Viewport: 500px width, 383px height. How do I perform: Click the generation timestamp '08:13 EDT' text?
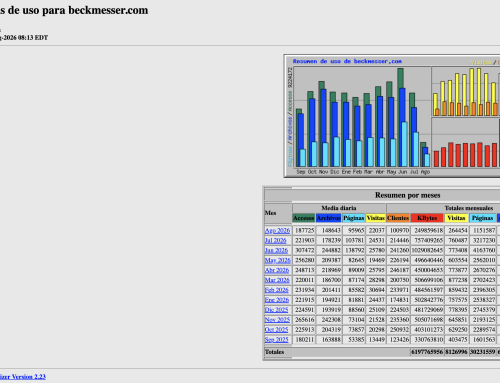[x=33, y=38]
